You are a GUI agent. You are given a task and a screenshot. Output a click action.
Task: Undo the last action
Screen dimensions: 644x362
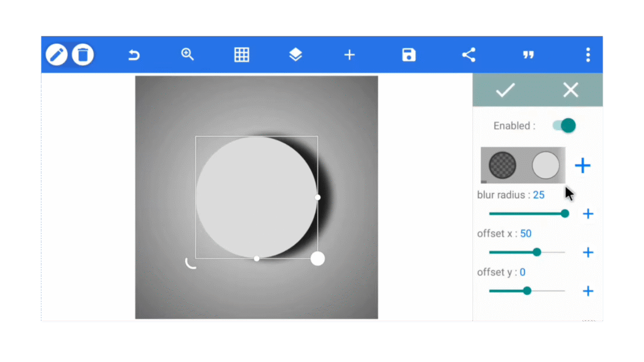coord(133,55)
